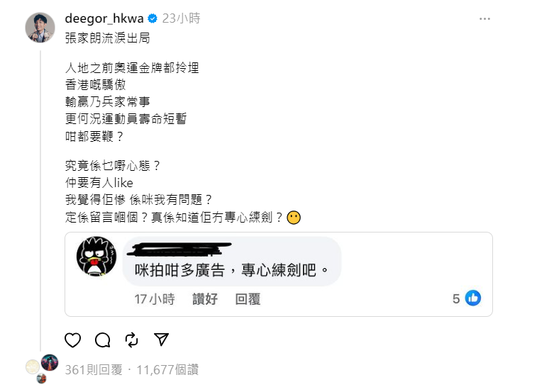Click the 23小時 post timestamp
Viewport: 554px width, 392px height.
[182, 18]
